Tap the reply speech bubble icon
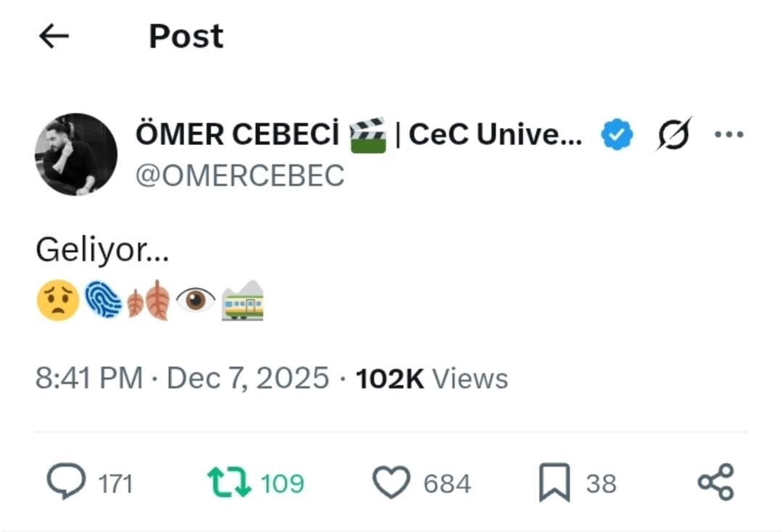Viewport: 783px width, 532px height. 65,483
